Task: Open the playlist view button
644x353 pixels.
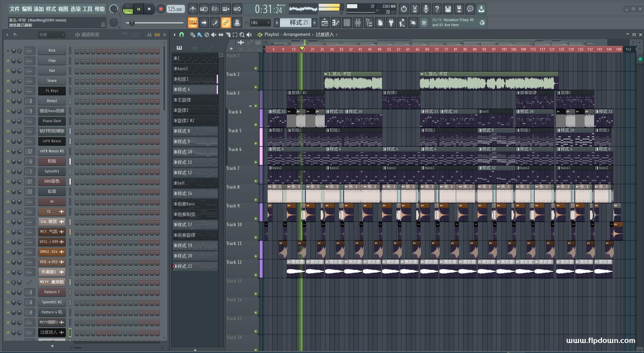Action: pyautogui.click(x=325, y=23)
